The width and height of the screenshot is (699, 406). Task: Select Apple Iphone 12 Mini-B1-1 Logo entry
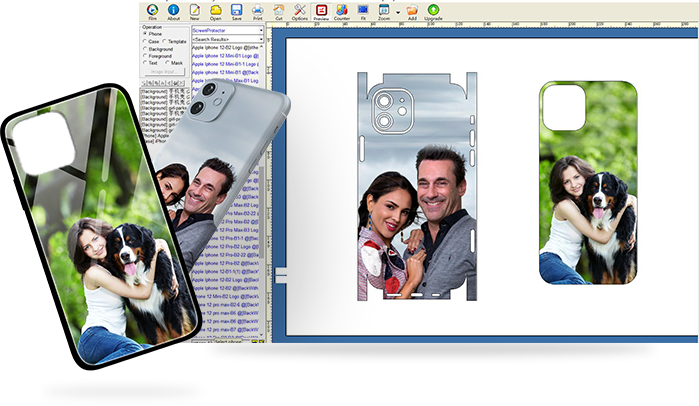[x=225, y=64]
